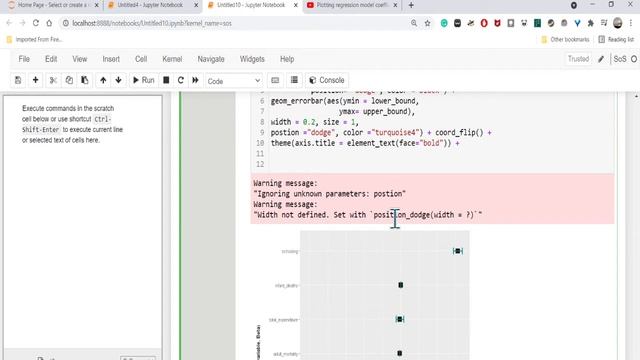Open the File menu

point(24,59)
